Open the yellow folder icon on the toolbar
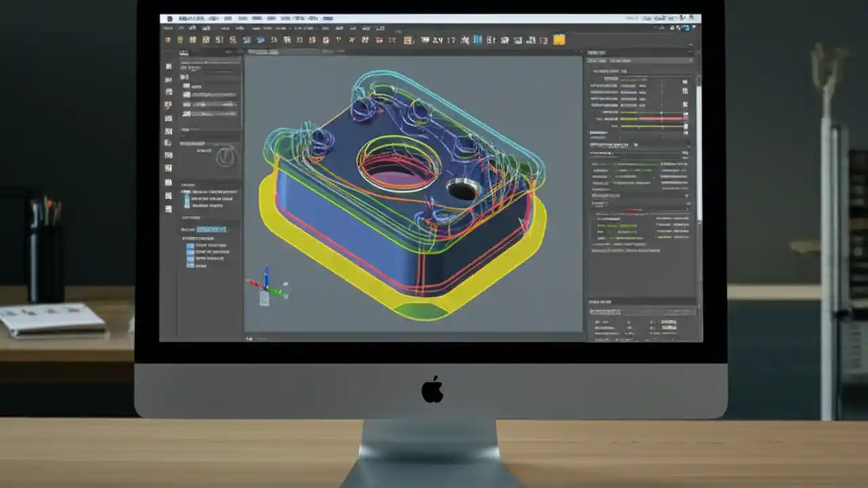This screenshot has width=868, height=488. click(x=559, y=40)
